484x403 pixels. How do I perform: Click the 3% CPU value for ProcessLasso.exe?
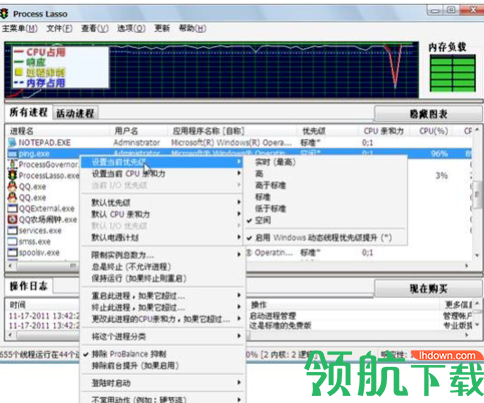pyautogui.click(x=441, y=176)
